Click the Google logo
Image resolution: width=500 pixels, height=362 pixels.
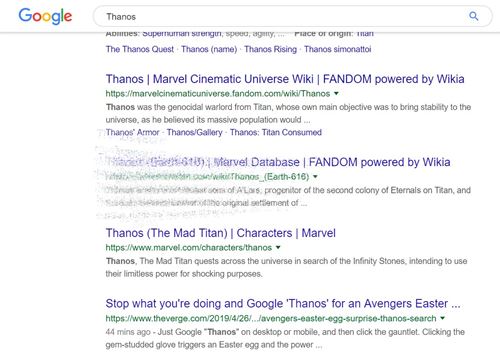[x=45, y=16]
